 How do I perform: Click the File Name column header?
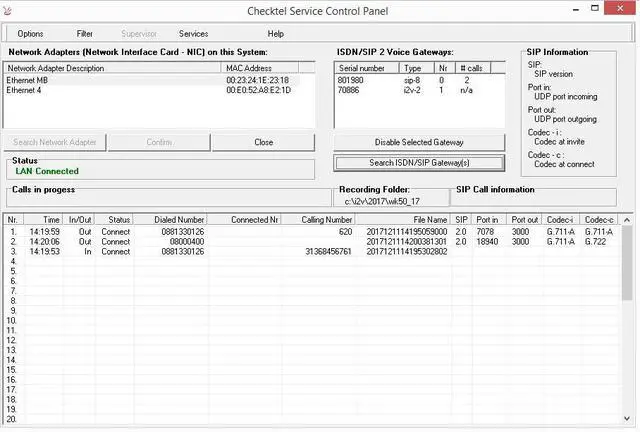pyautogui.click(x=430, y=219)
